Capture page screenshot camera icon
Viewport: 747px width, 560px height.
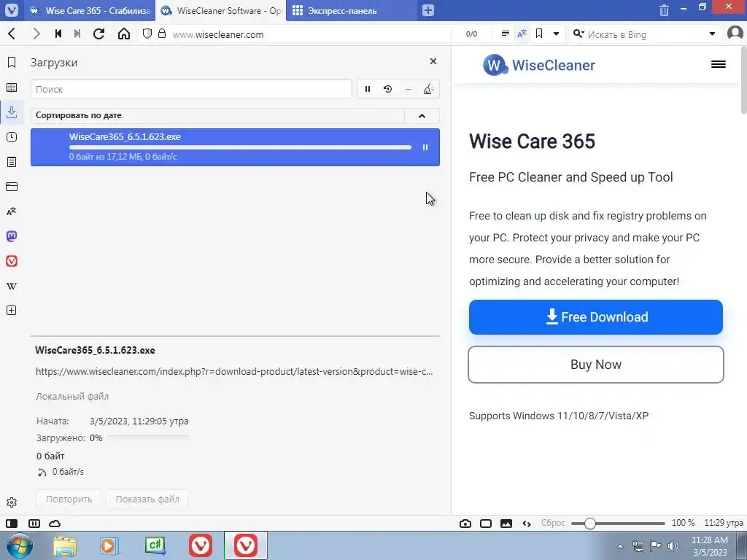[x=465, y=524]
